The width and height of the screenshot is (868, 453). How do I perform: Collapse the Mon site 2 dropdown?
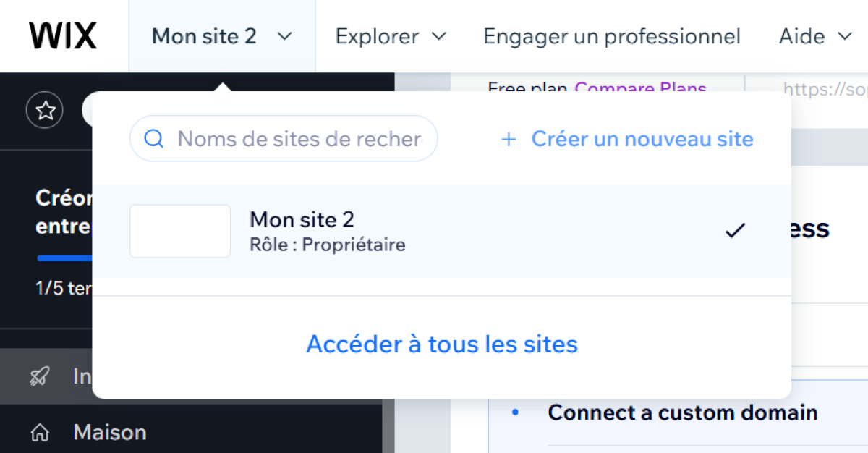[x=222, y=36]
